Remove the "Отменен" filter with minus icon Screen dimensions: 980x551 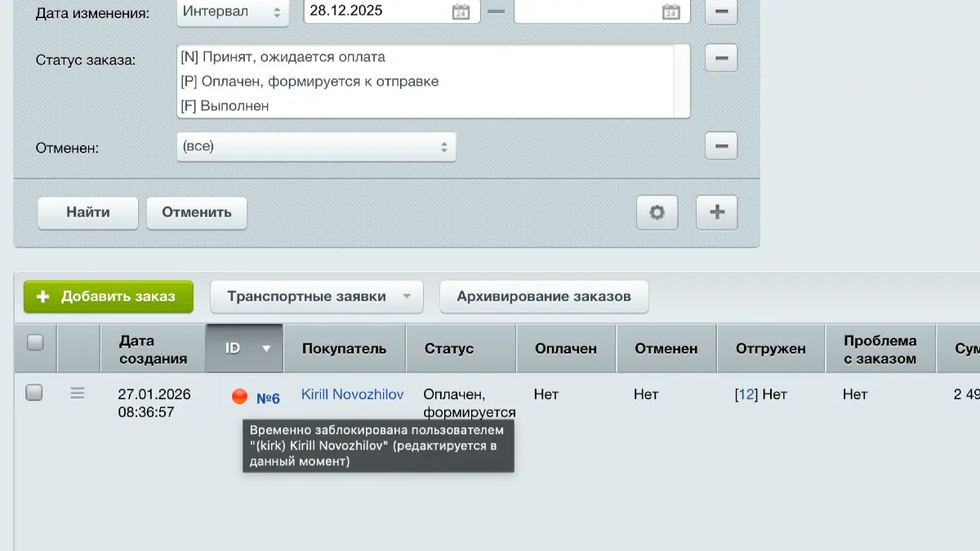pyautogui.click(x=720, y=145)
